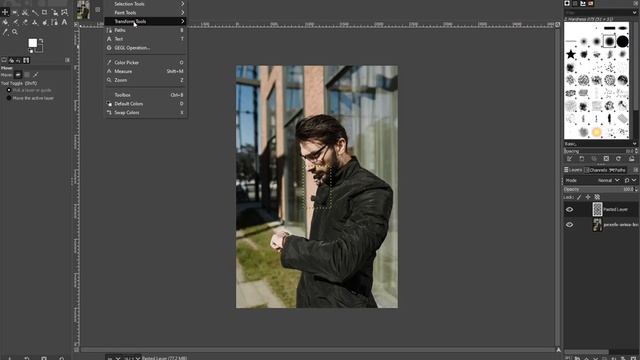This screenshot has width=640, height=360.
Task: Set Move mode to selection
Action: [x=27, y=75]
